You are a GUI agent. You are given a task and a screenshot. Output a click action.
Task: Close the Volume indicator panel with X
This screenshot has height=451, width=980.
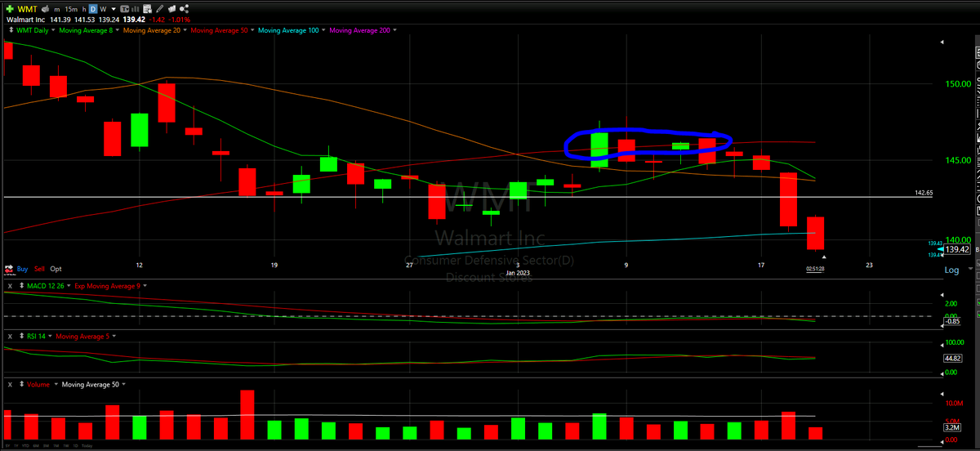click(x=10, y=384)
